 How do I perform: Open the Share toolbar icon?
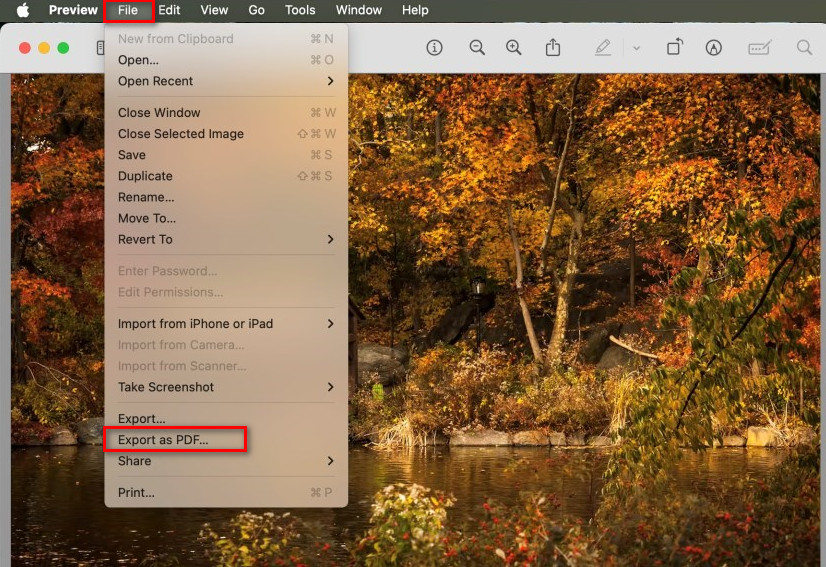click(x=553, y=47)
